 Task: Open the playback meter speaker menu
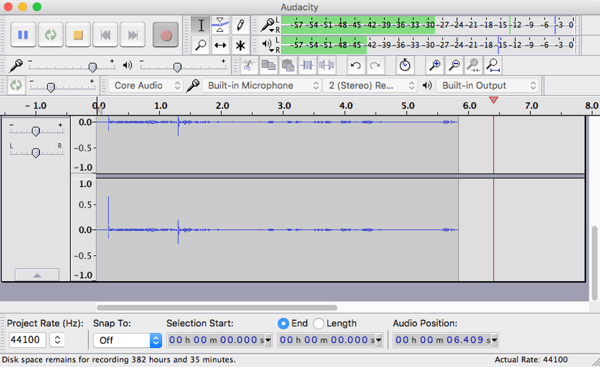267,45
